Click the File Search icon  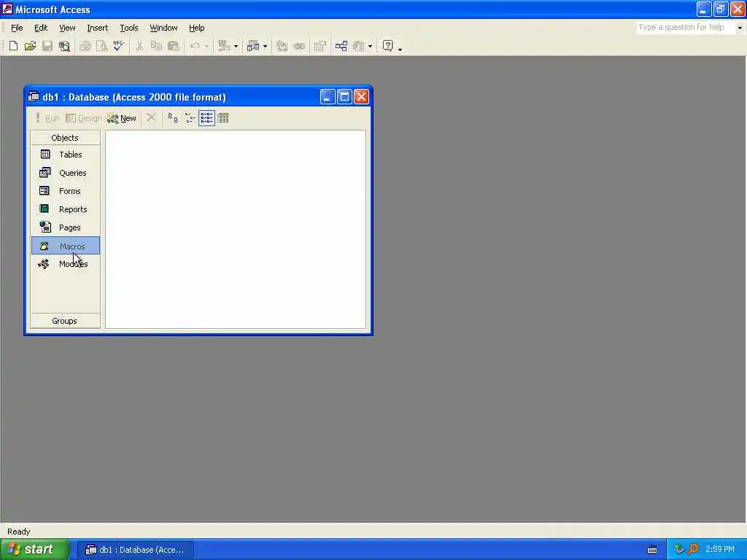coord(64,46)
